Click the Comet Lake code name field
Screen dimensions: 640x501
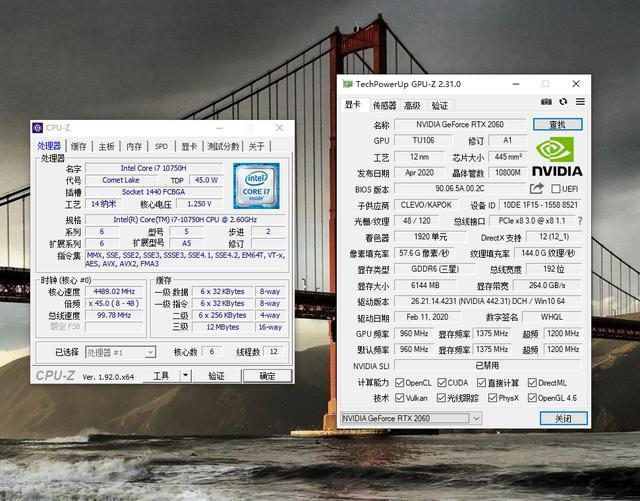pyautogui.click(x=121, y=180)
